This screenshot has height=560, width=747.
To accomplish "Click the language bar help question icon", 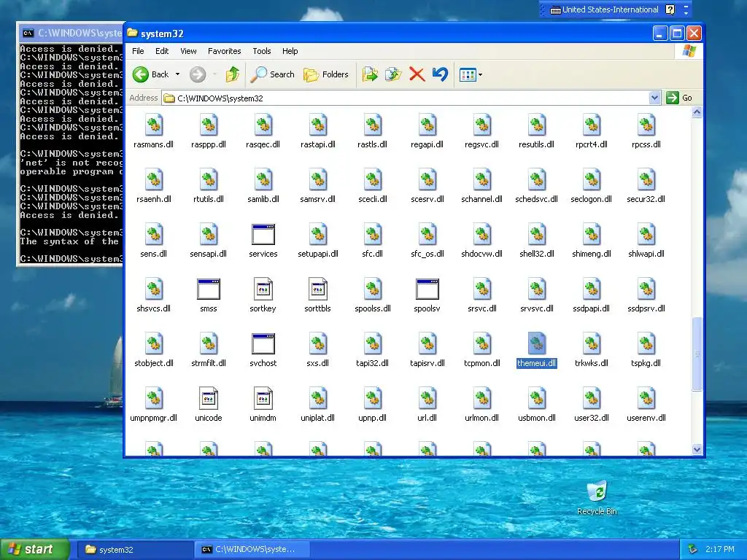I will [670, 9].
